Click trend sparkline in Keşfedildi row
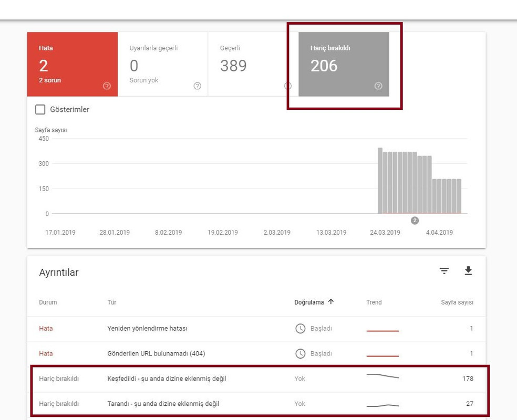517x420 pixels. point(382,376)
